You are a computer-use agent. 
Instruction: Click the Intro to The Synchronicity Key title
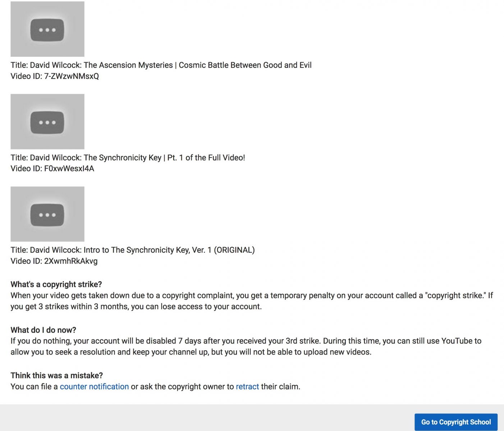click(133, 250)
